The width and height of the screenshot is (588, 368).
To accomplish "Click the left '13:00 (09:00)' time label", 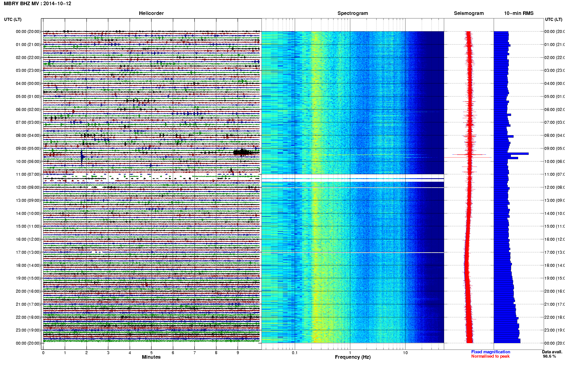I will point(28,201).
